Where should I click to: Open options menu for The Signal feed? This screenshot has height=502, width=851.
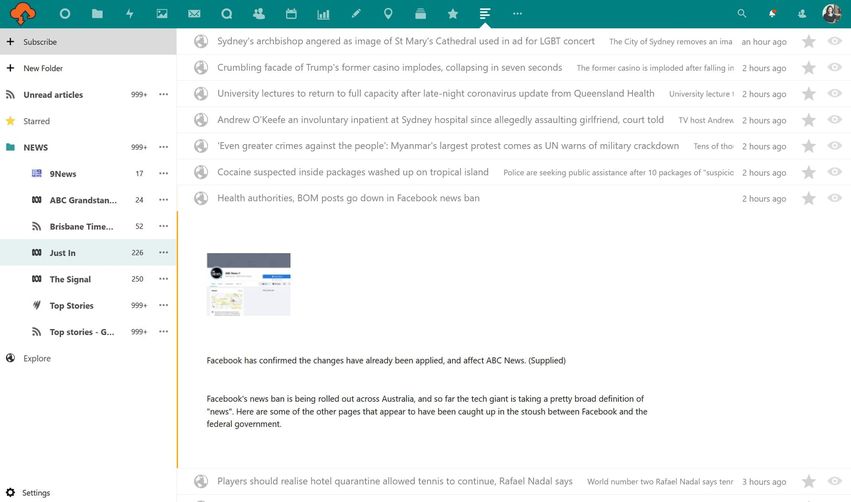[163, 279]
